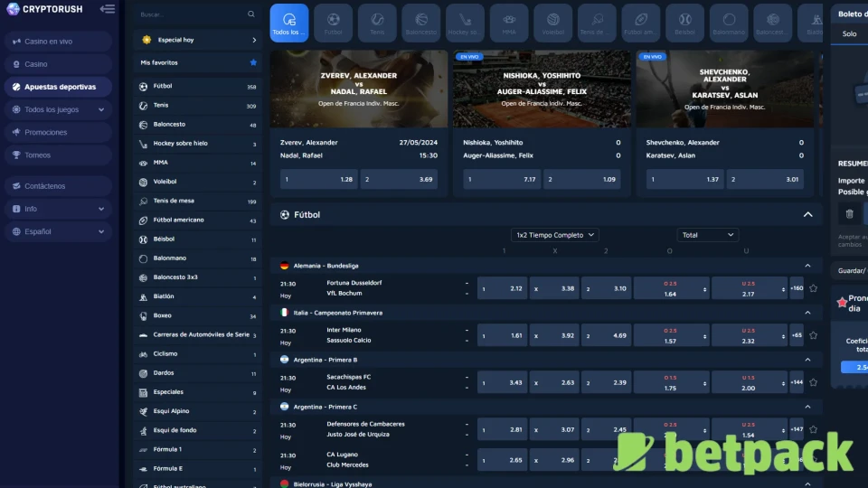
Task: Collapse the sidebar with the menu icon
Action: point(108,9)
